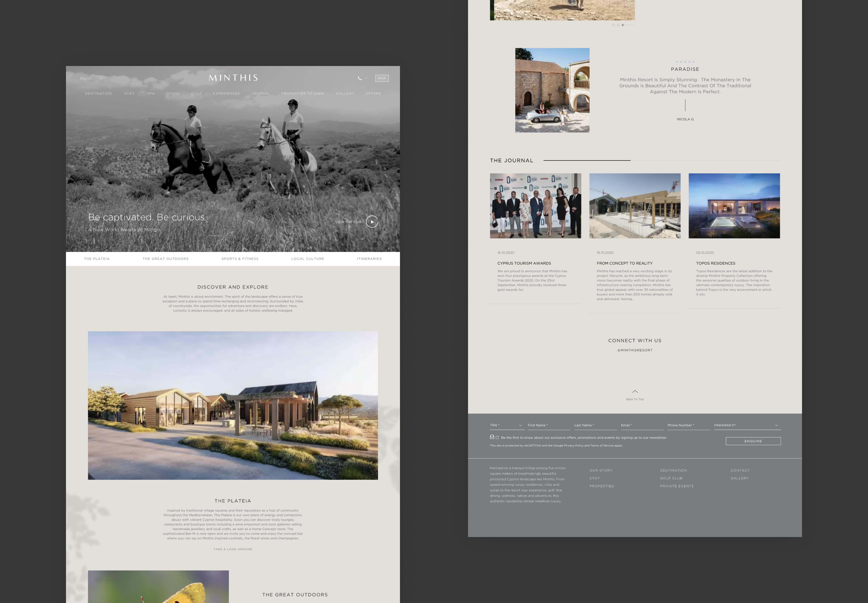Click the Book button

[x=382, y=78]
